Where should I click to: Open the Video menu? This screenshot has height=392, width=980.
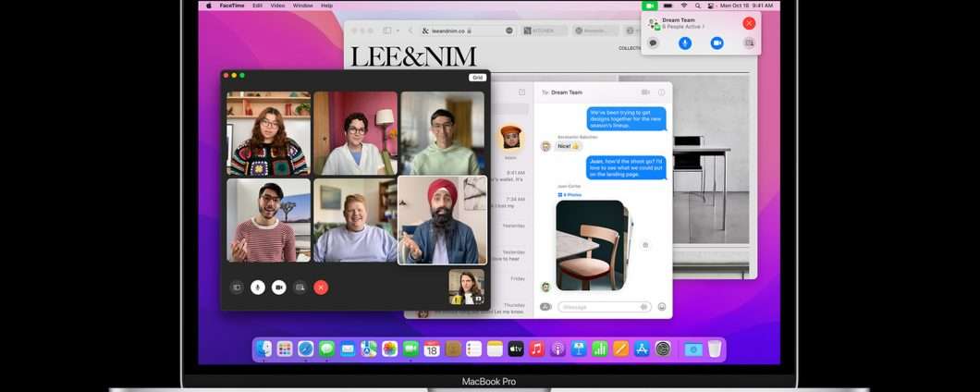click(277, 6)
